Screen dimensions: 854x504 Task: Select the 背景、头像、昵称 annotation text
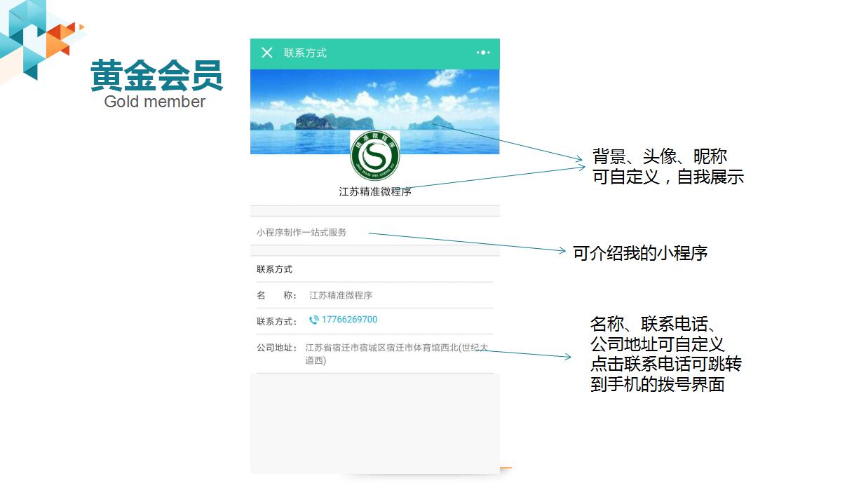click(659, 156)
